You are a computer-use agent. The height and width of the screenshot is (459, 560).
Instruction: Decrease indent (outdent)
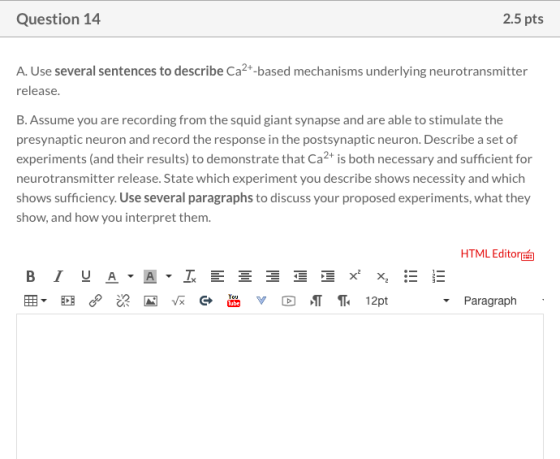click(300, 276)
